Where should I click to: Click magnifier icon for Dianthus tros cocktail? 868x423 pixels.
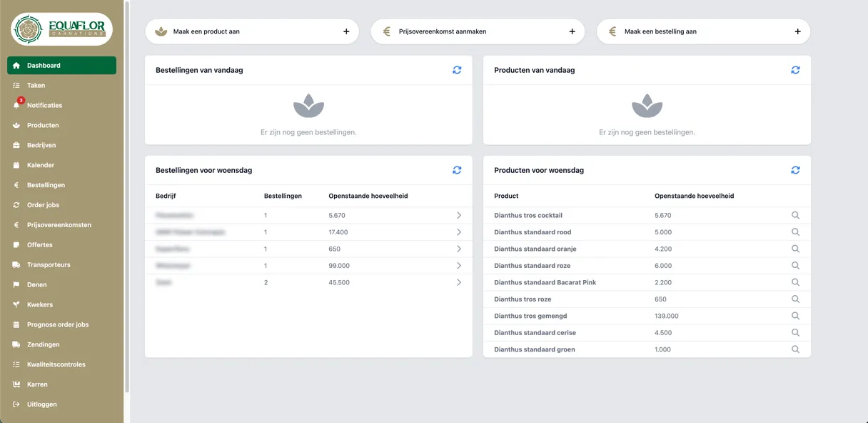[795, 215]
